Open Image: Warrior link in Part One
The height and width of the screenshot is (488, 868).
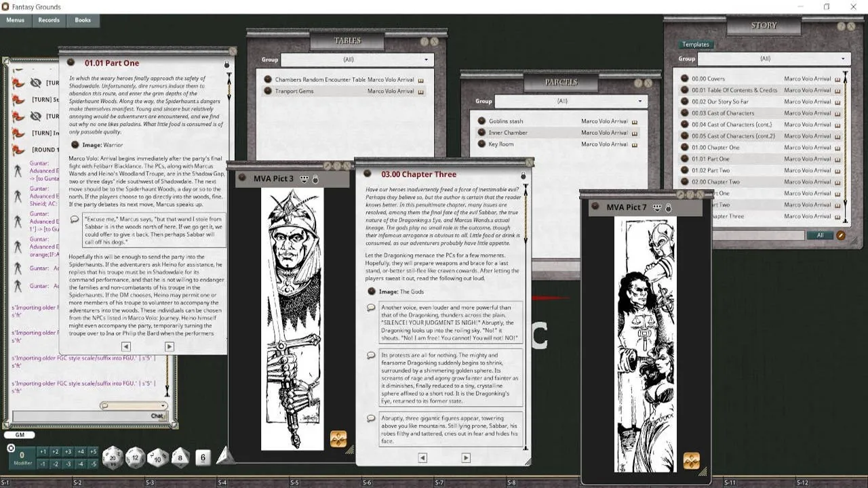click(x=75, y=144)
